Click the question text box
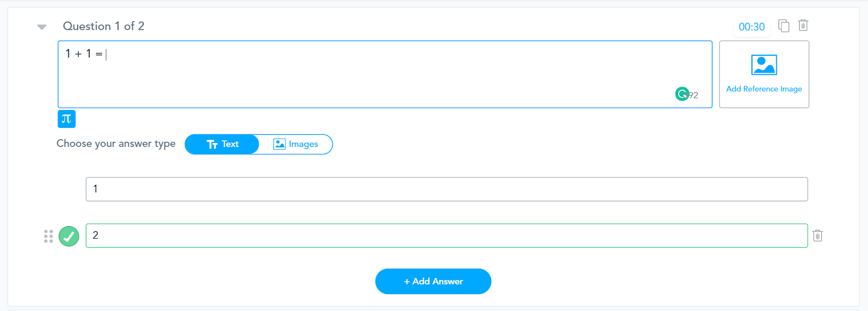This screenshot has width=868, height=311. (x=380, y=74)
